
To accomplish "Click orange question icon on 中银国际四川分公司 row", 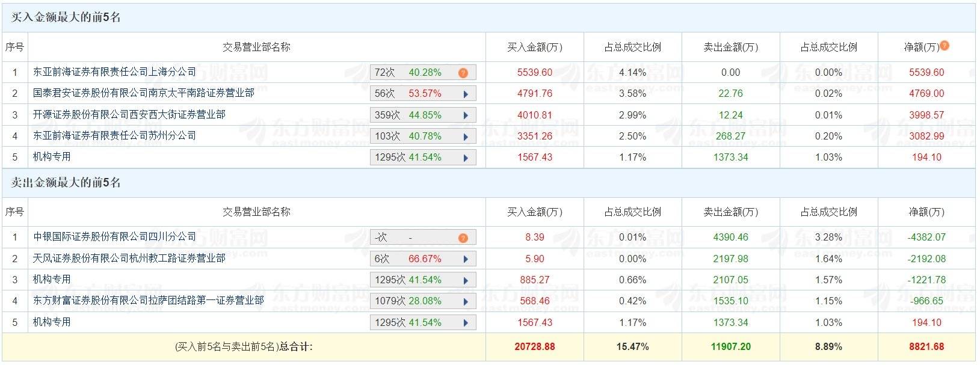I will pos(463,237).
